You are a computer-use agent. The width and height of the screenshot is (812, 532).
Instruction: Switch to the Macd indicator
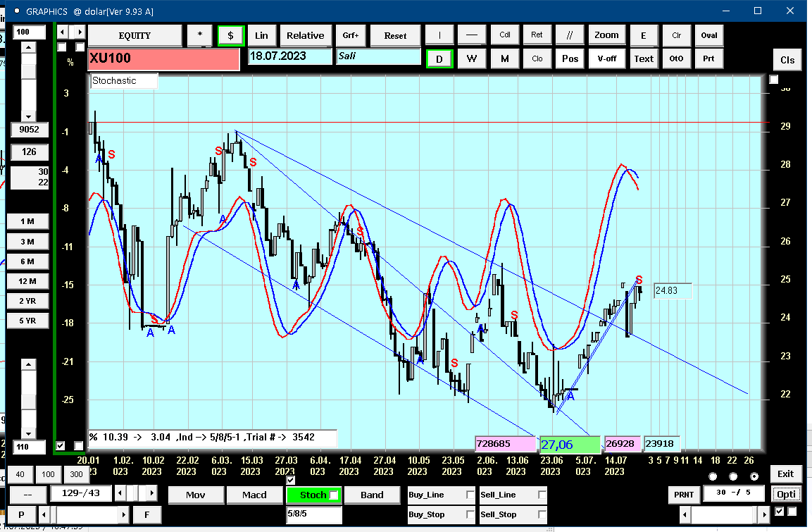pos(254,495)
